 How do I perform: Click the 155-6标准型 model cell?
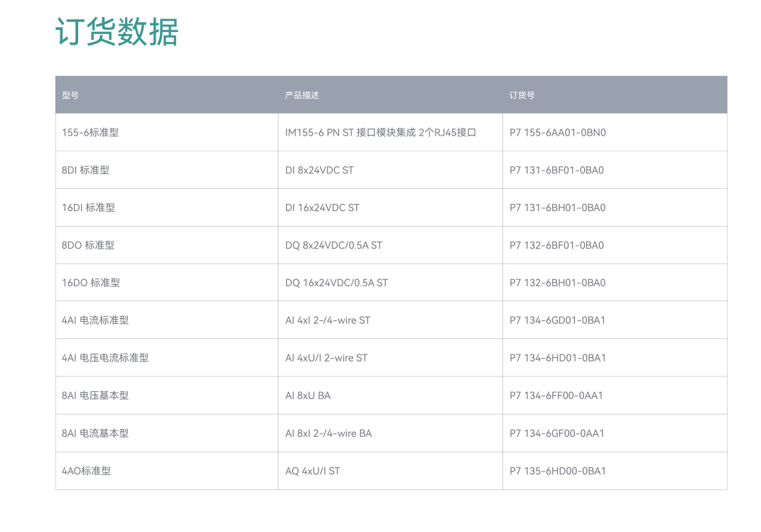click(x=90, y=132)
